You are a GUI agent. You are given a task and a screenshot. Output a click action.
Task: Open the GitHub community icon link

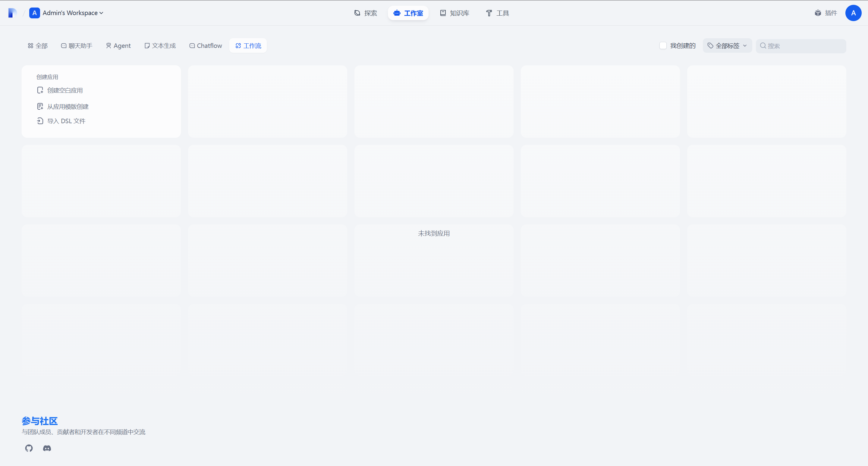(x=29, y=448)
